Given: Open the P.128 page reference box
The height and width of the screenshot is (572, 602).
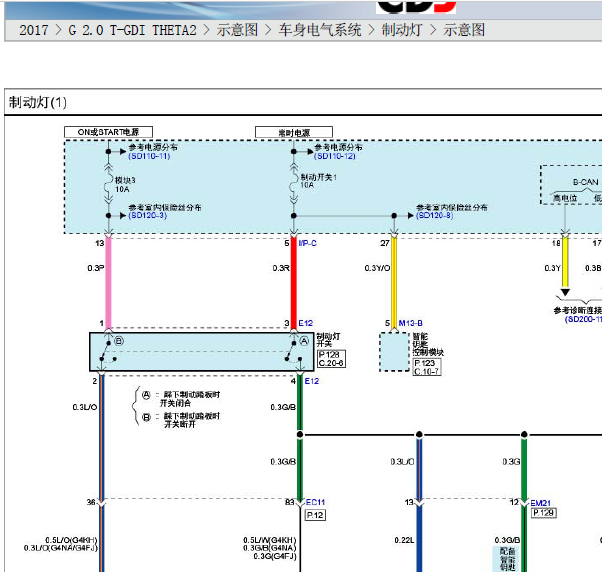Looking at the screenshot, I should coord(331,355).
